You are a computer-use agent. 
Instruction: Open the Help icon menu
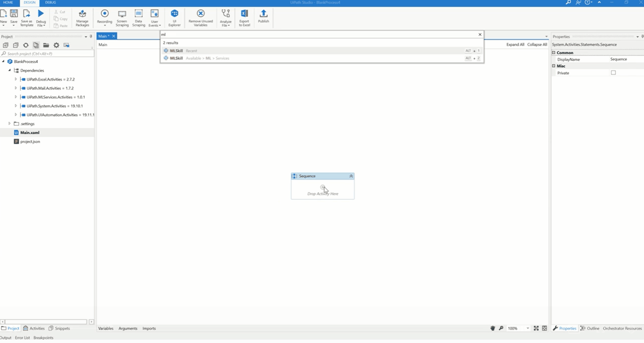588,2
